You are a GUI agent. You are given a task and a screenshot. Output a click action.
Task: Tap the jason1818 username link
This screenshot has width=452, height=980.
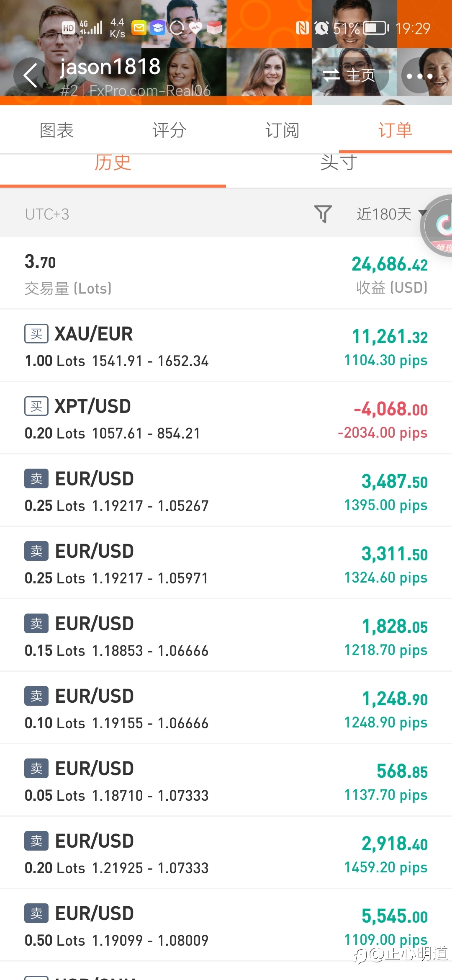click(110, 67)
